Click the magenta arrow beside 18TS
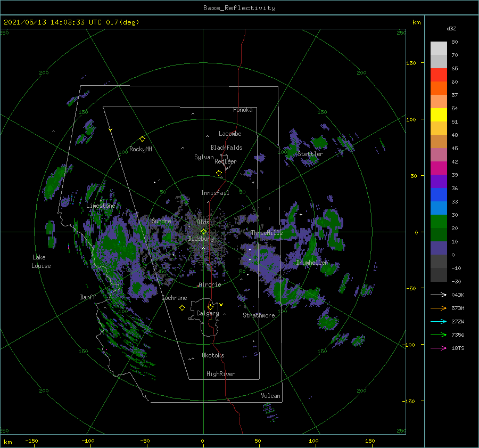 tap(439, 348)
